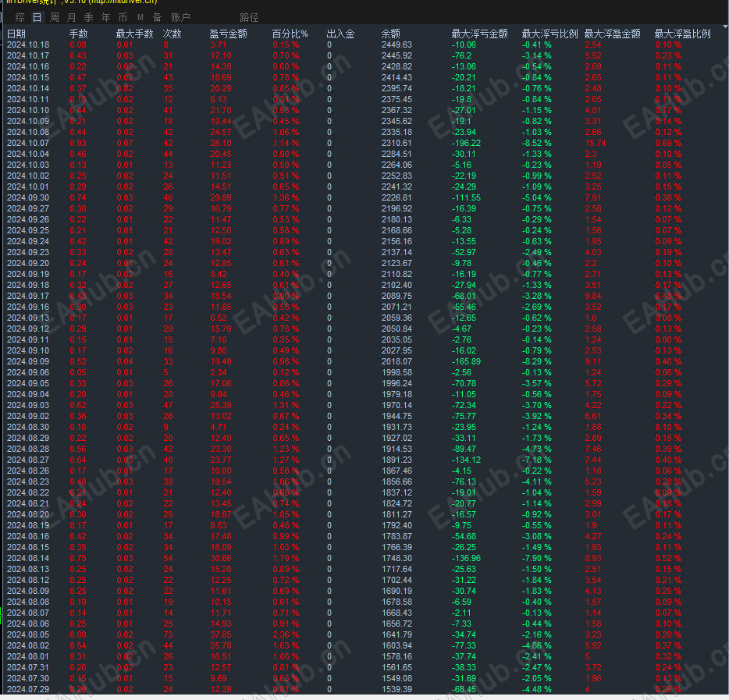The height and width of the screenshot is (700, 729).
Task: Switch to the 账户 account tab
Action: pos(180,18)
